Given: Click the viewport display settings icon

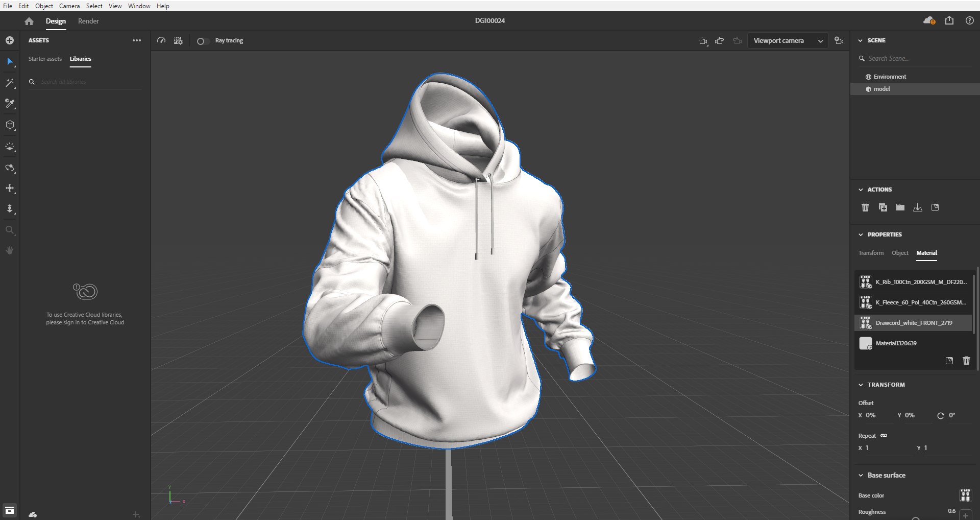Looking at the screenshot, I should tap(178, 40).
